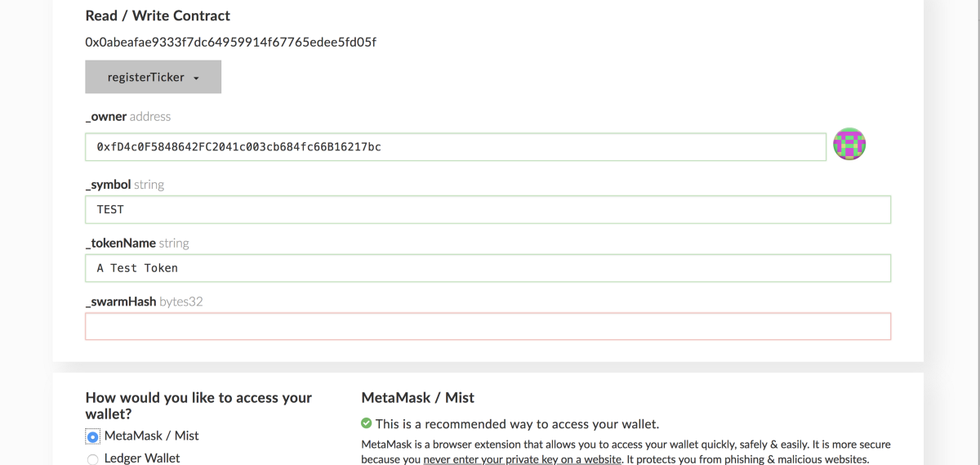Click the caret arrow beside registerTicker
This screenshot has width=980, height=465.
point(197,78)
